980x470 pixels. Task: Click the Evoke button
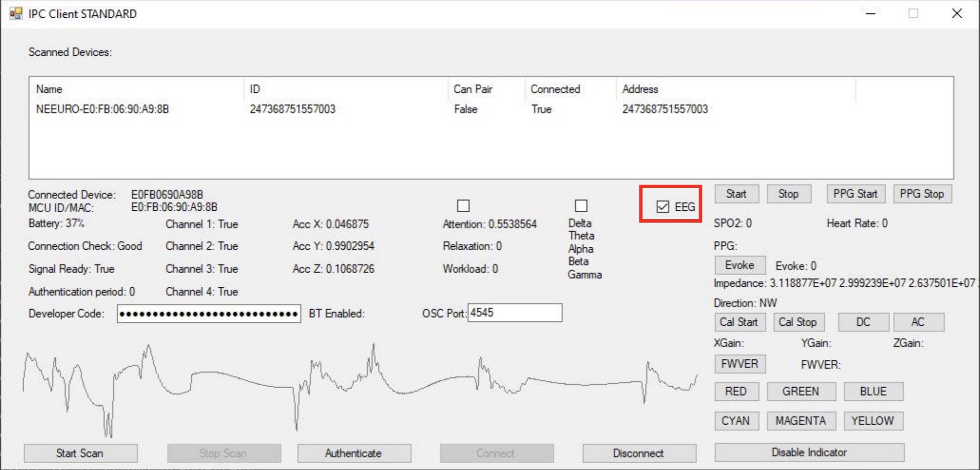click(x=739, y=265)
